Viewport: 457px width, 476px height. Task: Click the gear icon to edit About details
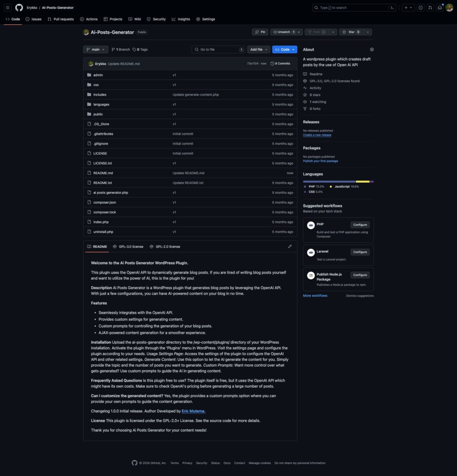pos(371,49)
